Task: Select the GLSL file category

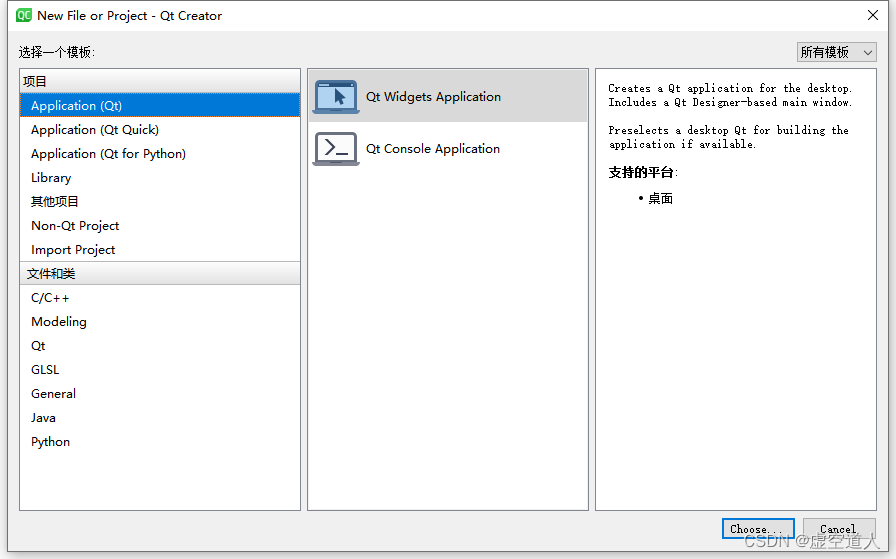Action: click(x=160, y=370)
